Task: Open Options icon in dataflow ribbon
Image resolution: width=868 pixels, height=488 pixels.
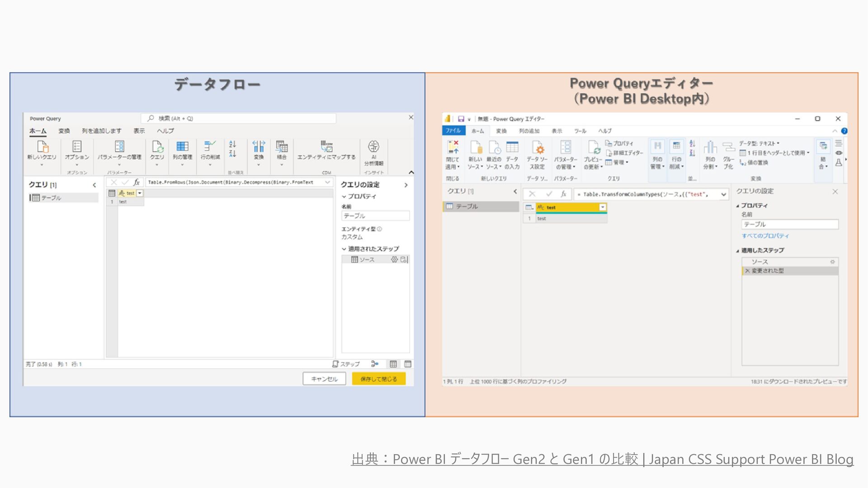Action: (x=77, y=146)
